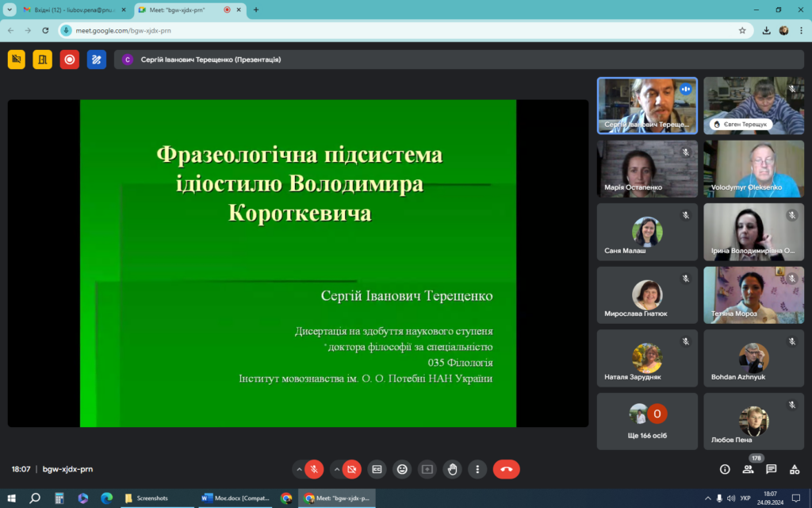Open the closed captions (CC) button

377,469
